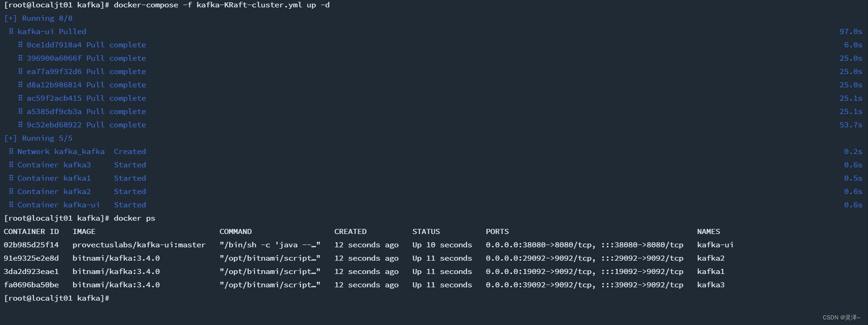This screenshot has height=325, width=868.
Task: Click the CONTAINER ID column header
Action: pos(31,232)
